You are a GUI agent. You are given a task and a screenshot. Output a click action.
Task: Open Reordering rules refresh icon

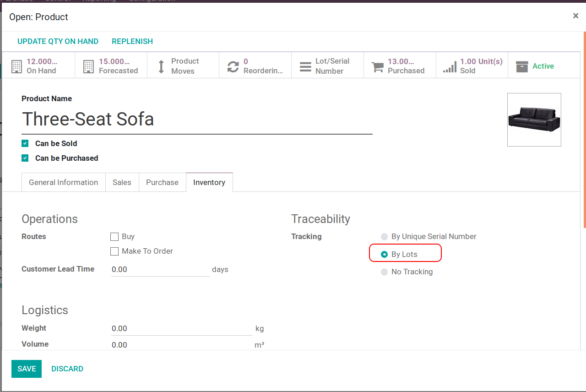(233, 66)
